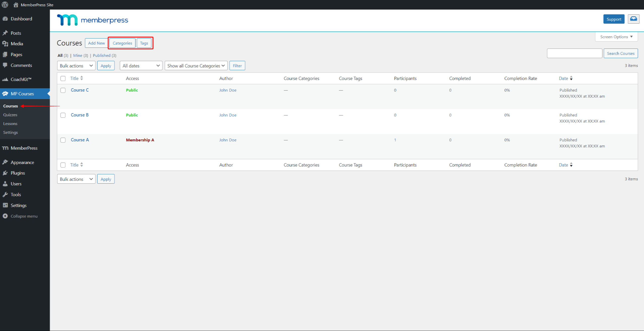The height and width of the screenshot is (331, 644).
Task: Expand the Show all Course Categories dropdown
Action: [196, 65]
